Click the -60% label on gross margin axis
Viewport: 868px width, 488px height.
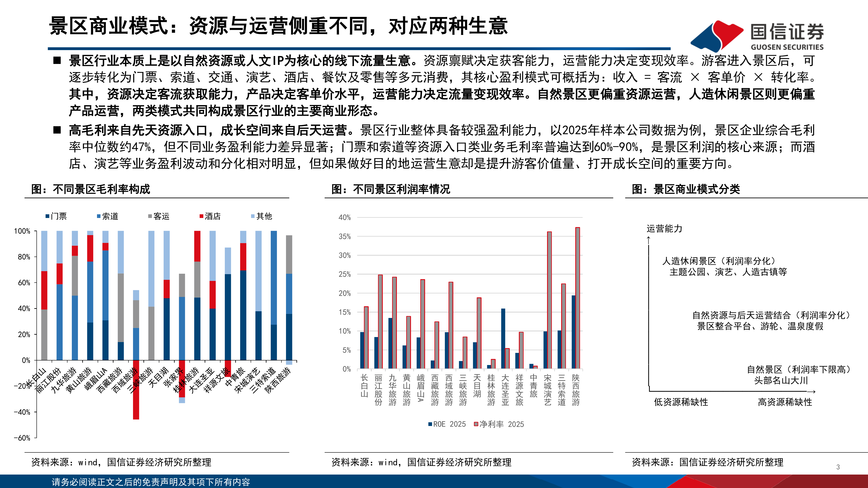point(22,438)
